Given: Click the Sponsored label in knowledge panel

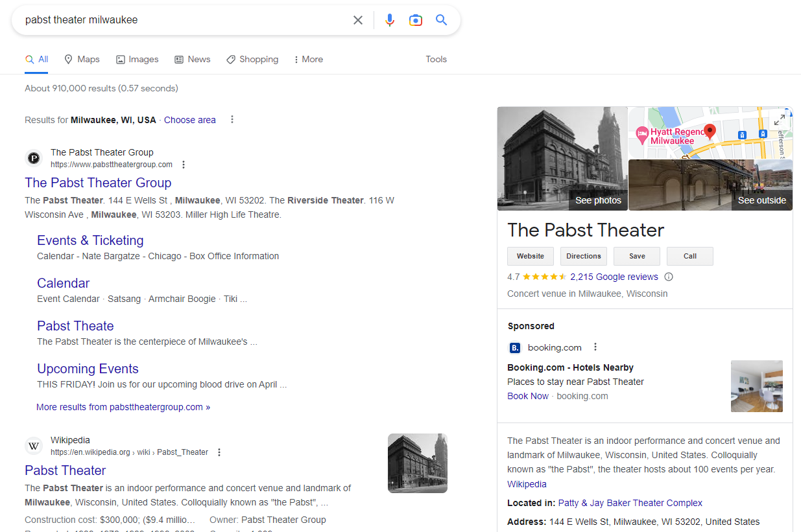Looking at the screenshot, I should (531, 326).
